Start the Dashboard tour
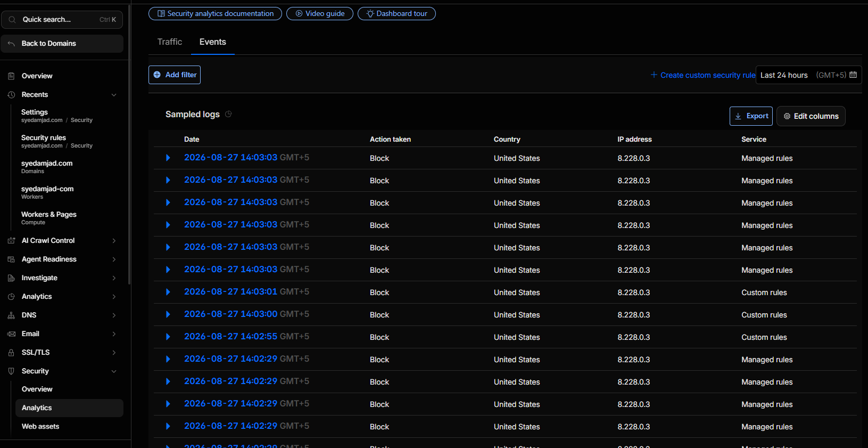This screenshot has width=868, height=448. (396, 13)
